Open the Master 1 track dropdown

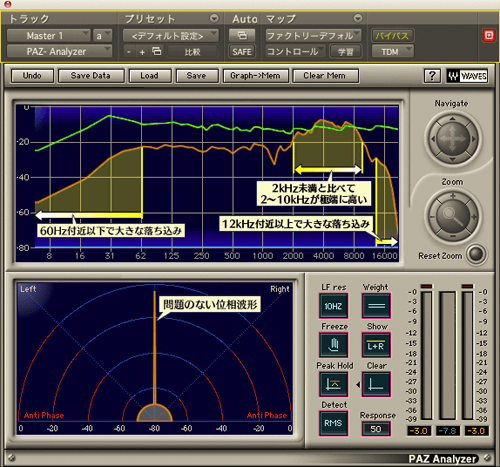click(49, 35)
